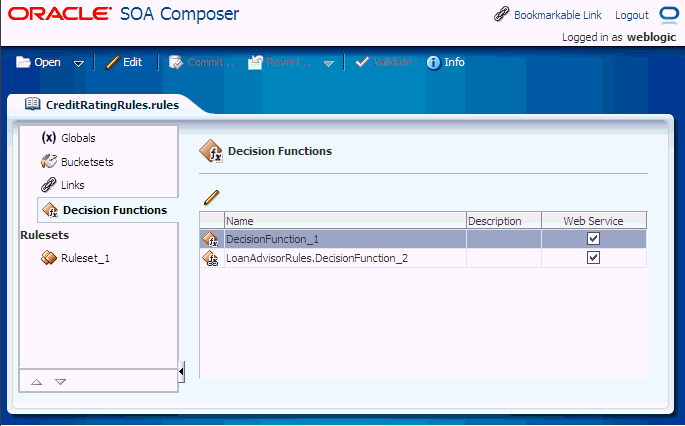Select Decision Functions in the sidebar
Image resolution: width=685 pixels, height=426 pixels.
click(x=115, y=210)
